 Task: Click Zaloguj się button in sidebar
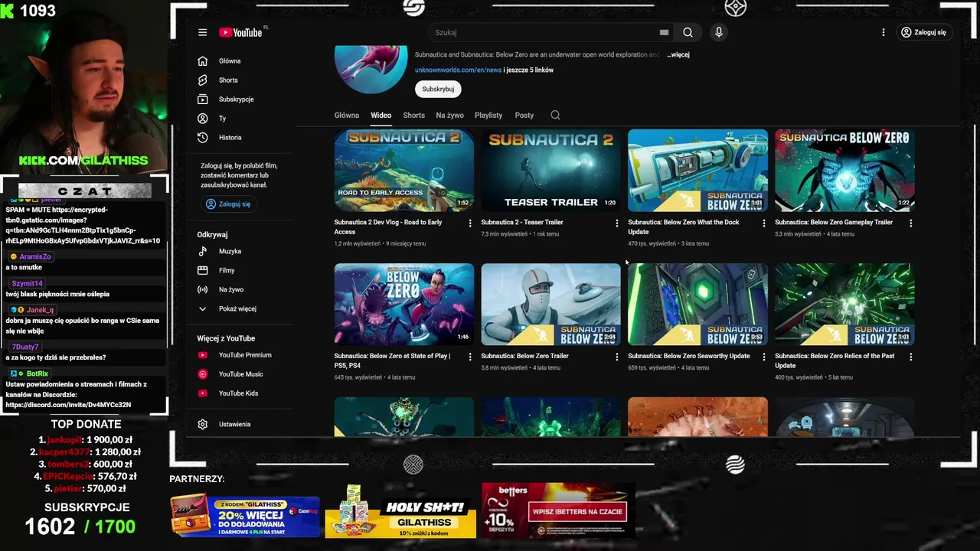228,204
